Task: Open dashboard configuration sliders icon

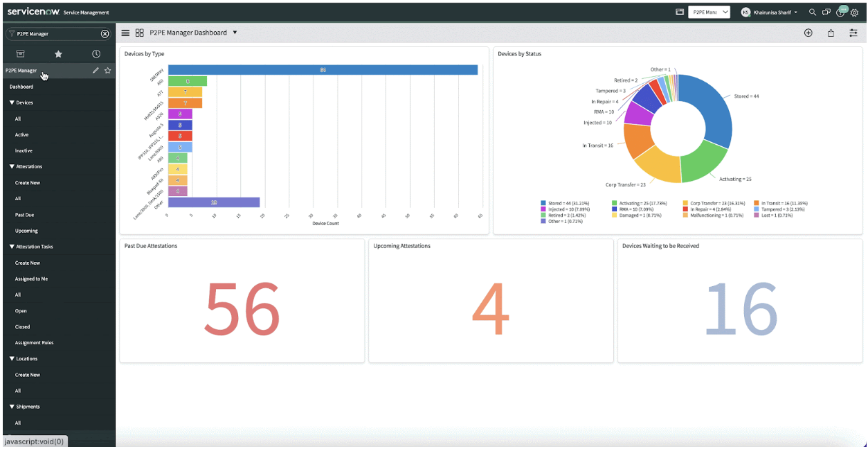Action: [x=853, y=33]
